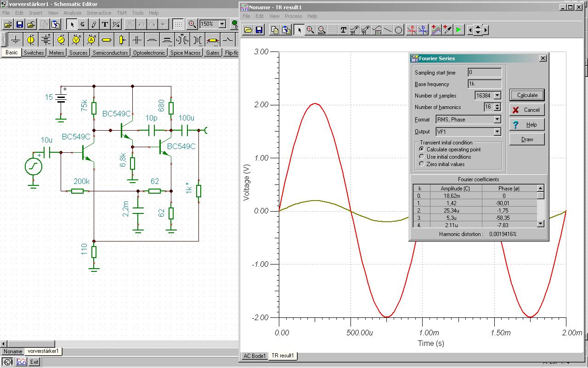Screen dimensions: 588x368
Task: Click the add more curves icon
Action: coord(436,30)
